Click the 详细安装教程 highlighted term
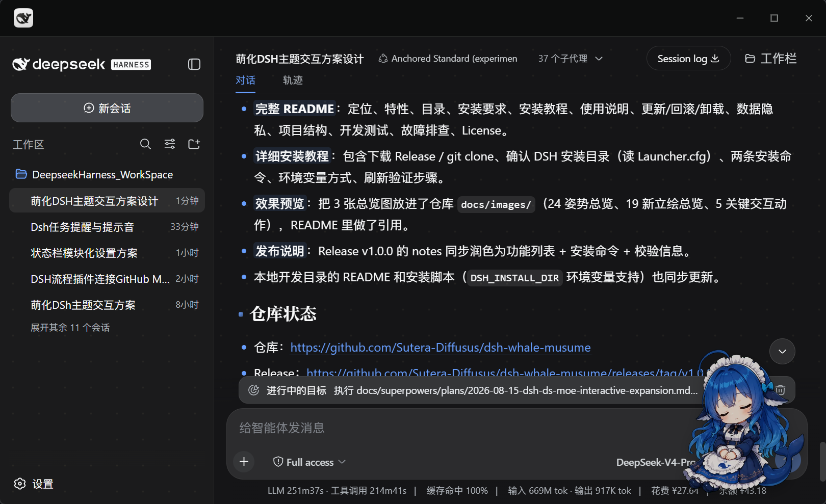This screenshot has height=504, width=826. pyautogui.click(x=292, y=156)
